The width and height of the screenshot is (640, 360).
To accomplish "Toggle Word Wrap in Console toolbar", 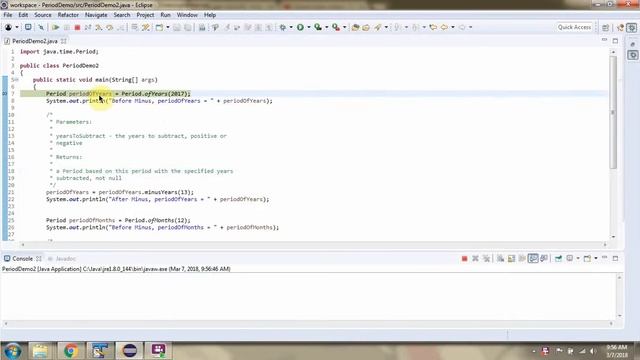I will 522,258.
